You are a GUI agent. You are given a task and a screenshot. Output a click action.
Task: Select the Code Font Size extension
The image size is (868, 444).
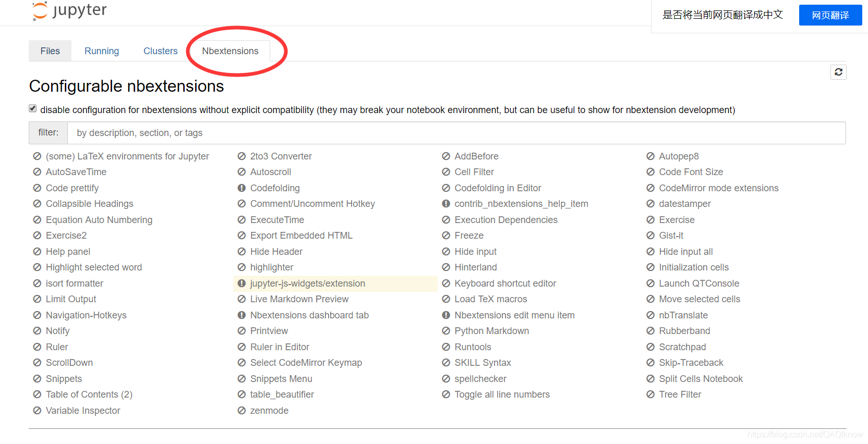point(691,172)
